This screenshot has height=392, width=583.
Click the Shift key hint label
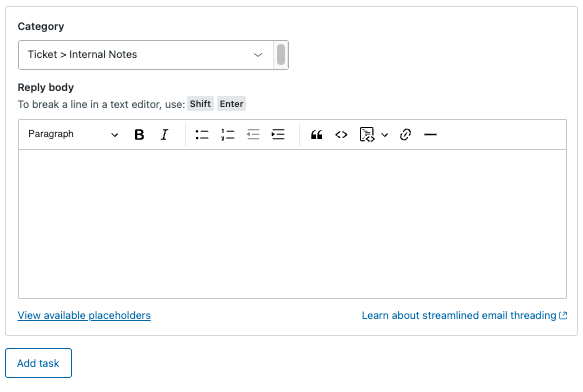(200, 104)
